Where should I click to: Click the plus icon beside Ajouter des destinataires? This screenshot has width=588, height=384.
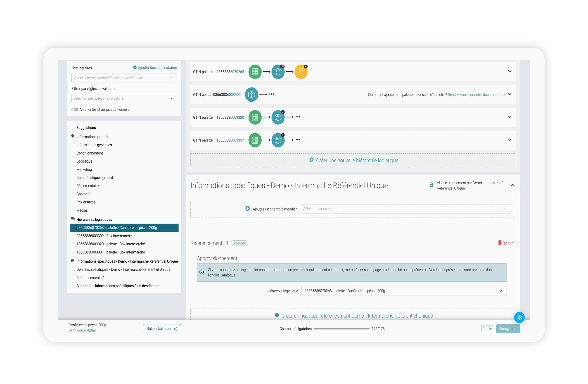135,67
